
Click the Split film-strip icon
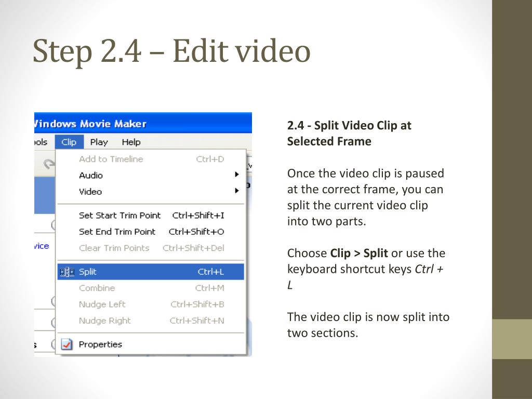coord(67,272)
